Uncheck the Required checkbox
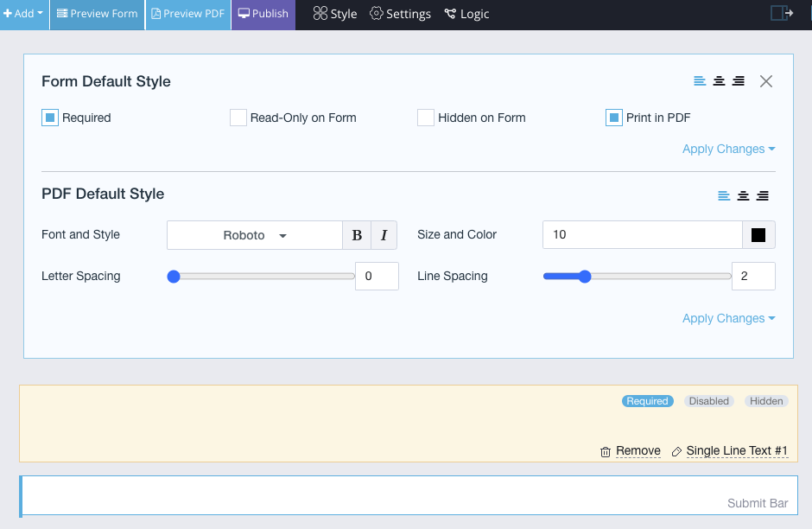 (x=50, y=118)
